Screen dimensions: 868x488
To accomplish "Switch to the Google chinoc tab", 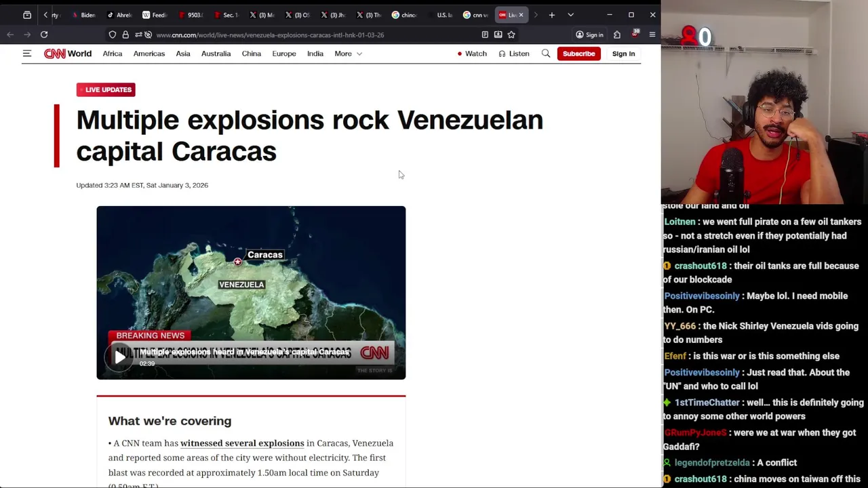I will coord(405,15).
